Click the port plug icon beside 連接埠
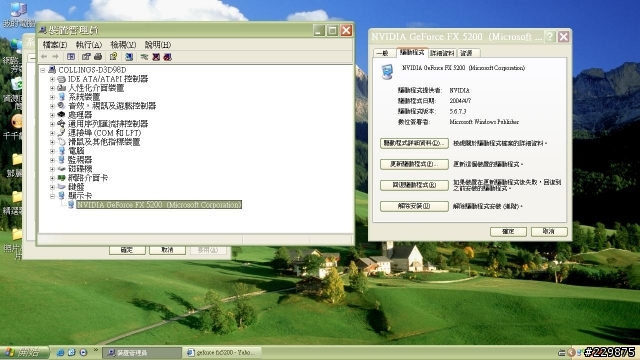This screenshot has width=640, height=360. [x=62, y=133]
